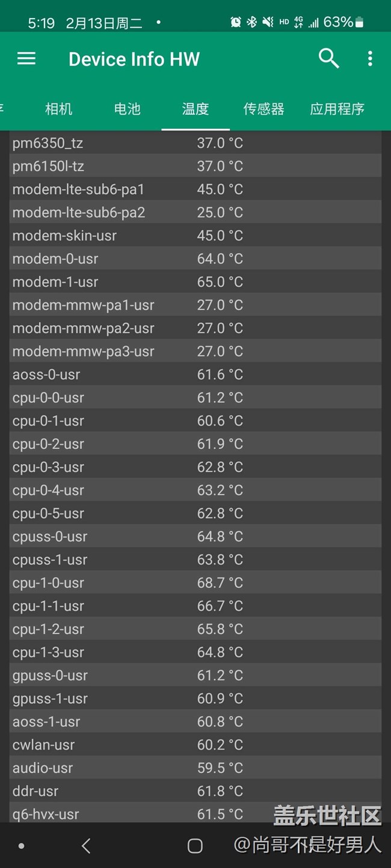The image size is (391, 868).
Task: Switch to the 相机 tab
Action: 58,109
